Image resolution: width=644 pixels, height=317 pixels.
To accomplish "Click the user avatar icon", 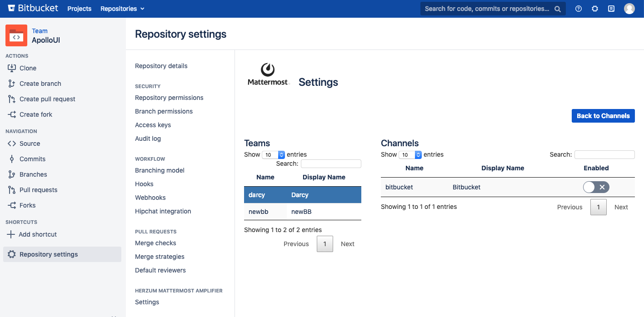I will (x=629, y=9).
